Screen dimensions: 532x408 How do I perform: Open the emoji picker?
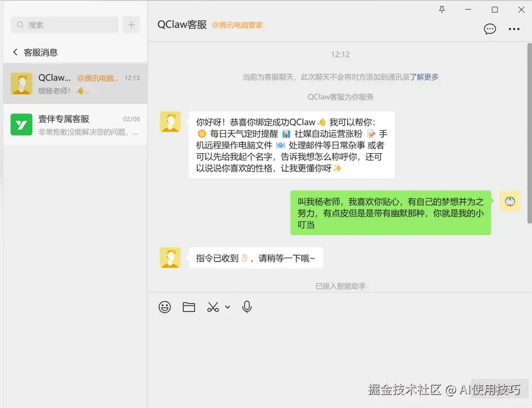(165, 307)
